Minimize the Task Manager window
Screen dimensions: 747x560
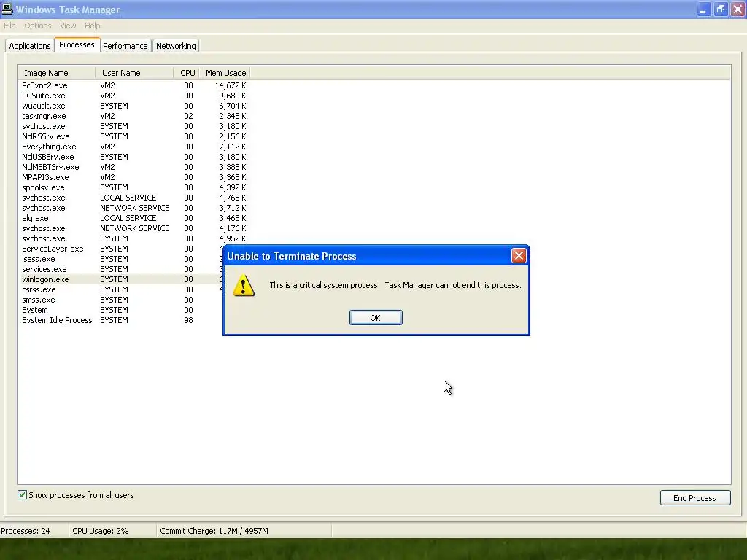point(703,9)
